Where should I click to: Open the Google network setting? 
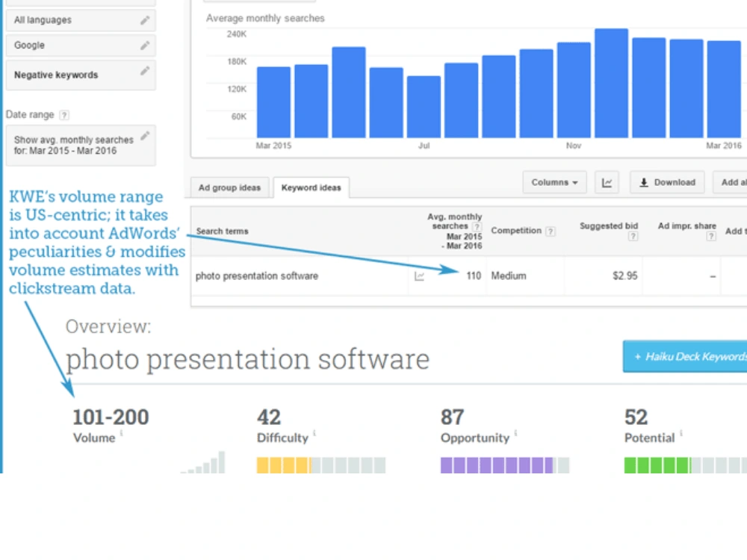coord(81,46)
